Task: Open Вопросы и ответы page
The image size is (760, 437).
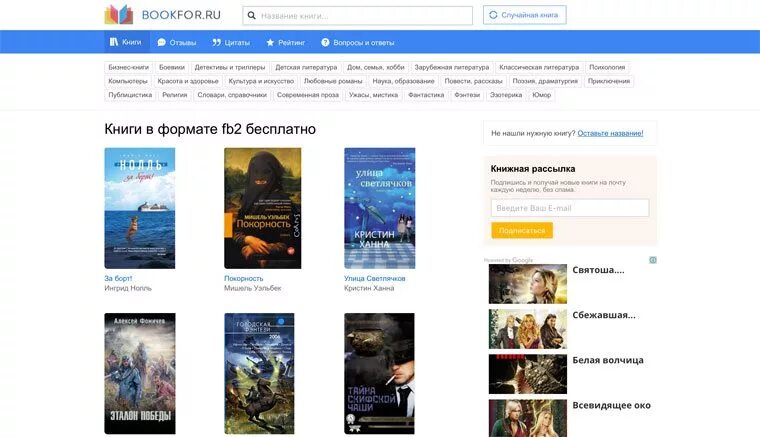Action: click(x=358, y=43)
